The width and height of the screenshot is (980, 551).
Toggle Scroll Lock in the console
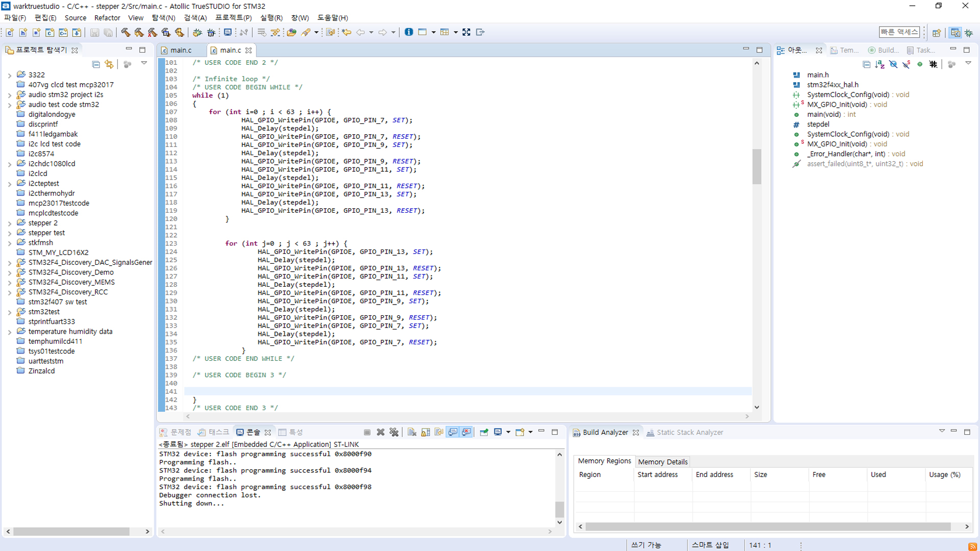[x=425, y=433]
